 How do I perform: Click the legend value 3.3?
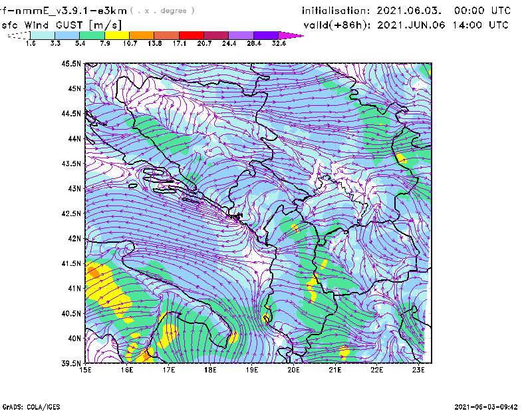[x=55, y=43]
